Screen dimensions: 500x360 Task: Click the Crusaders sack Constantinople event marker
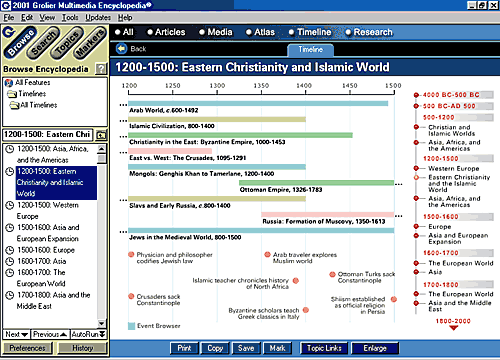point(131,296)
